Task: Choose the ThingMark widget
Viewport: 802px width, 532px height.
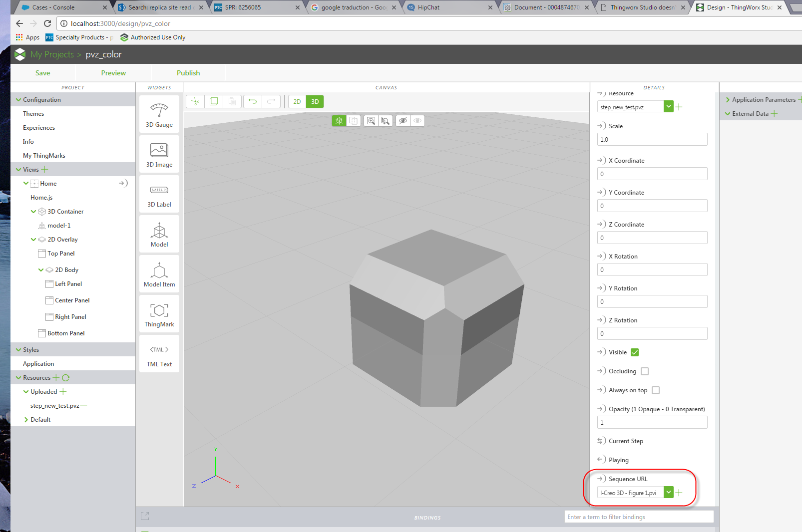Action: (159, 314)
